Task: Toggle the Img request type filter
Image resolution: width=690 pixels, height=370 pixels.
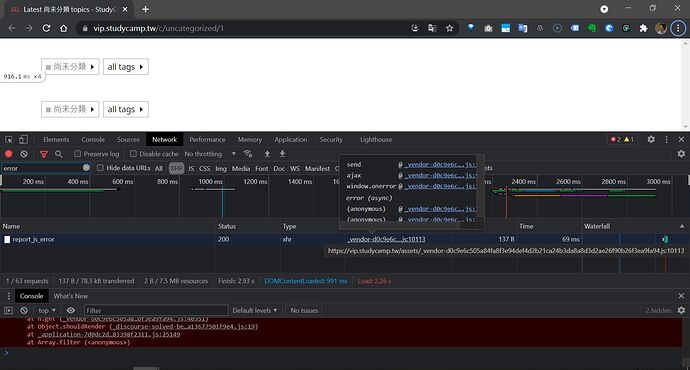Action: (x=221, y=168)
